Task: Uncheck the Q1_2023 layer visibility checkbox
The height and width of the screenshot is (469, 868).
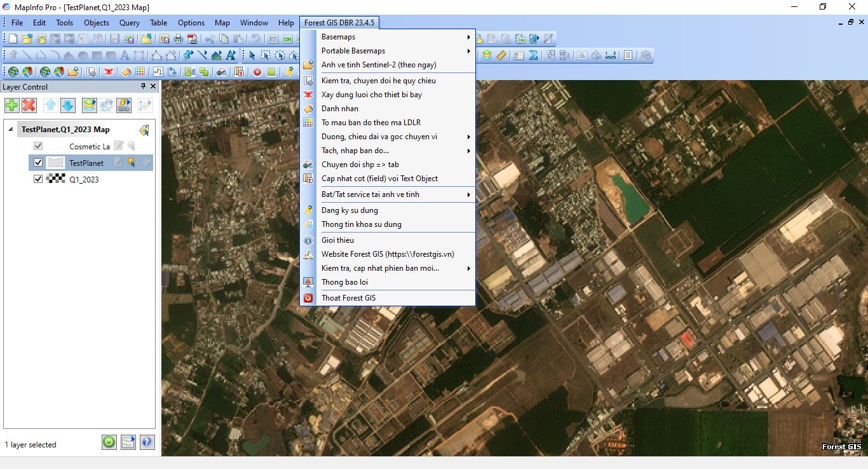Action: pyautogui.click(x=38, y=179)
